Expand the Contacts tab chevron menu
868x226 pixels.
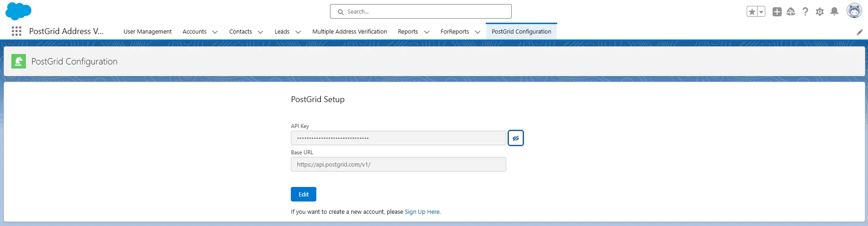(x=260, y=32)
